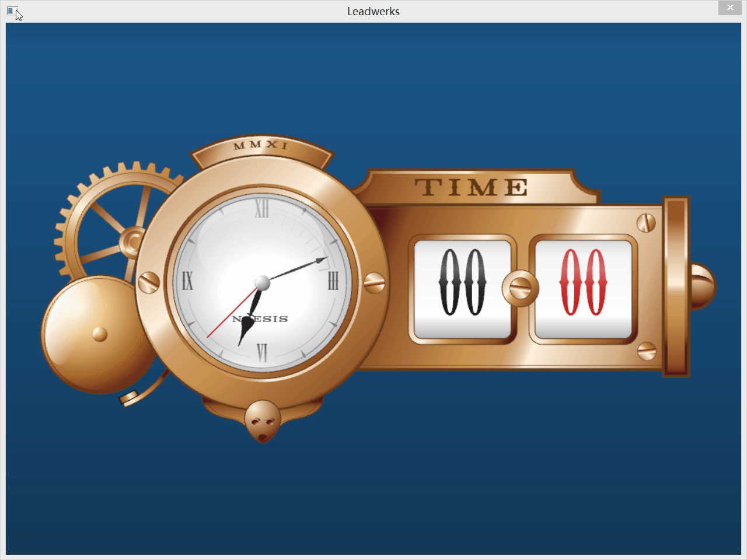Click the screw left of the clock face
Image resolution: width=747 pixels, height=560 pixels.
click(149, 282)
